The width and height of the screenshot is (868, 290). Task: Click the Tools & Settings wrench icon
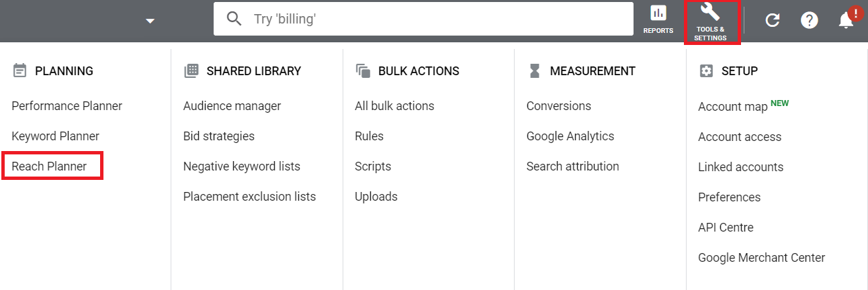(x=710, y=11)
